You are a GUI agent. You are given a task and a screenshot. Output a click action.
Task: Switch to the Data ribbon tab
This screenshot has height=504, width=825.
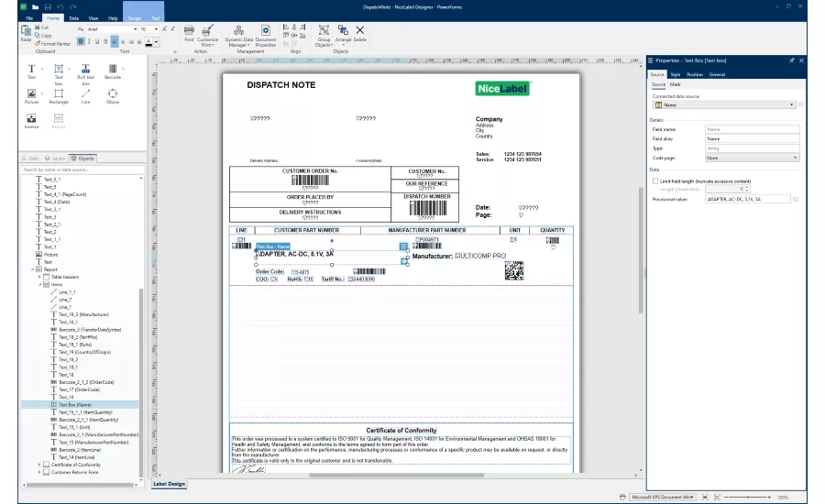tap(74, 18)
